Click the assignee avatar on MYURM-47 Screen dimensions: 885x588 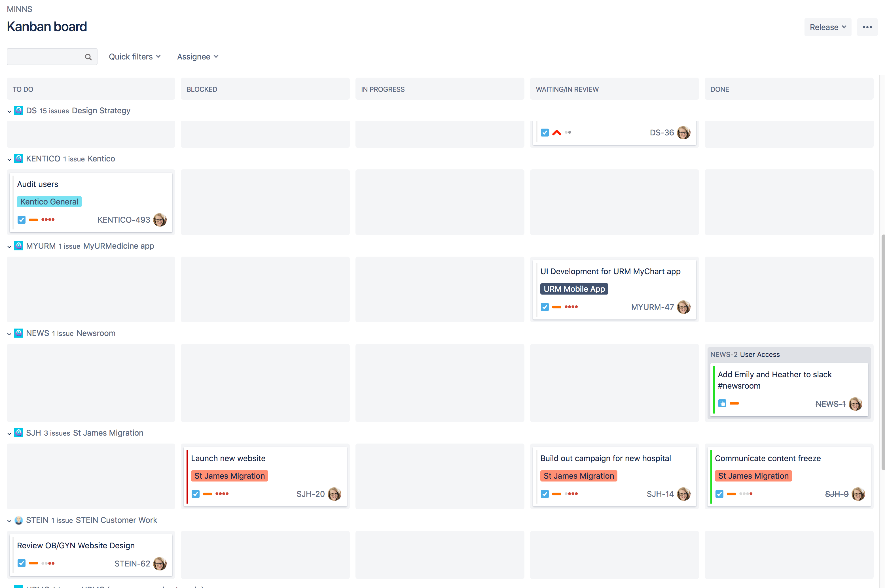point(684,307)
